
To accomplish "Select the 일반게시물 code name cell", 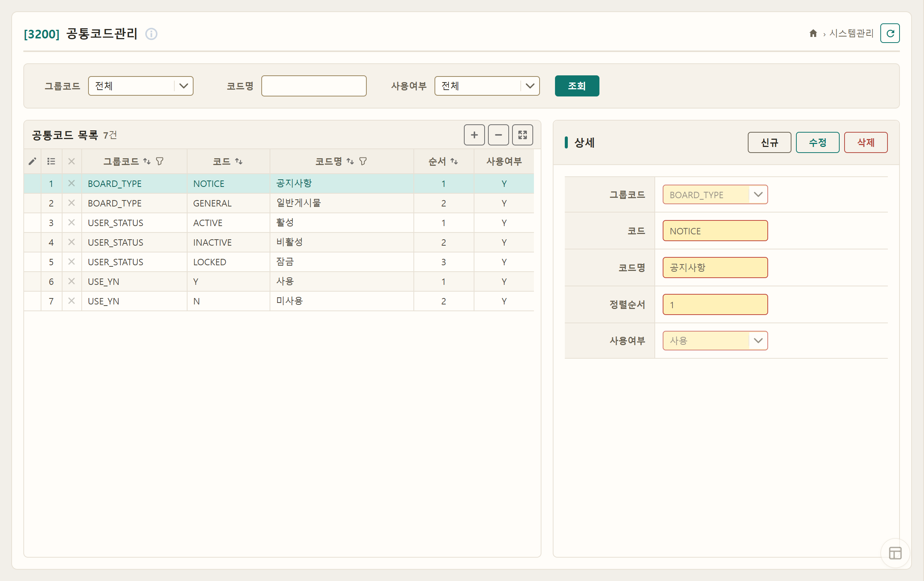I will [342, 203].
